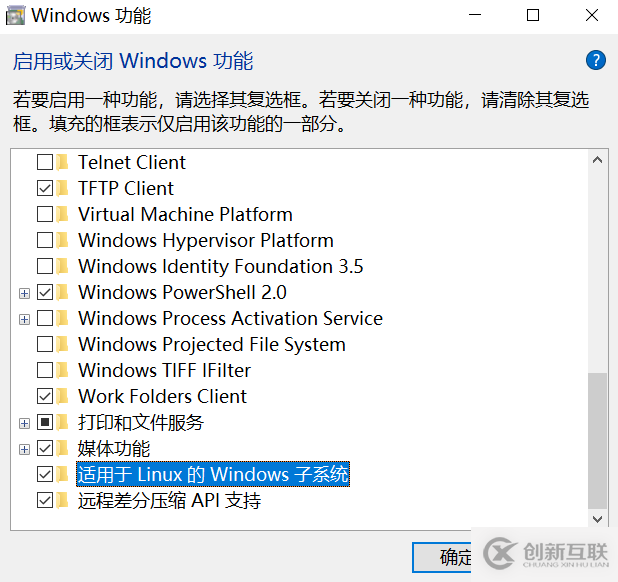Screen dimensions: 618x582
Task: Uncheck the TFTP Client checkbox
Action: [45, 188]
